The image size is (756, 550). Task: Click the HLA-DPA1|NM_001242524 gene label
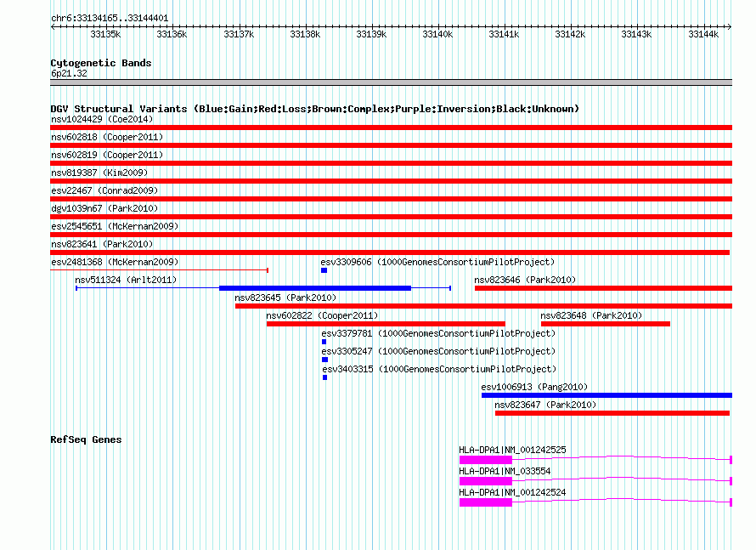pos(512,492)
